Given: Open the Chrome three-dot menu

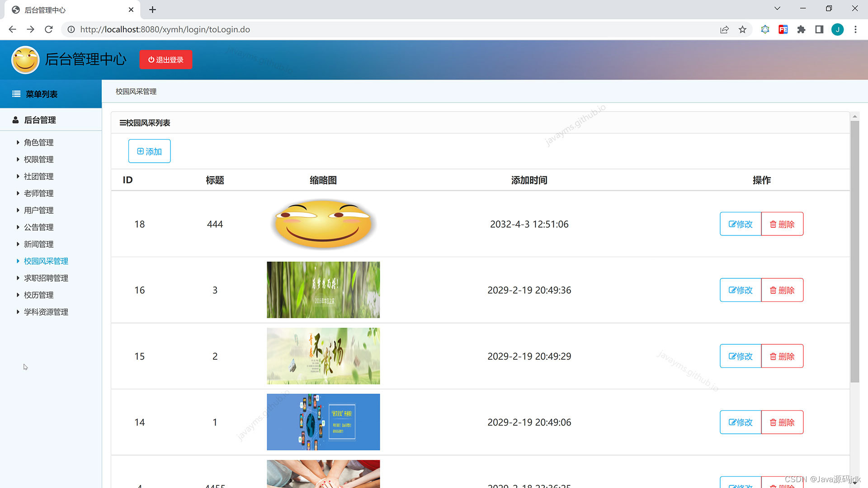Looking at the screenshot, I should pyautogui.click(x=855, y=29).
